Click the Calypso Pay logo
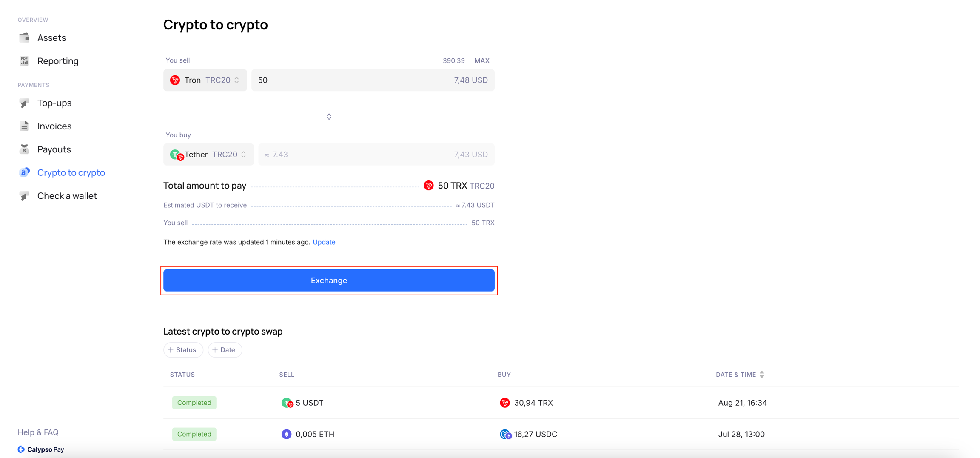Image resolution: width=980 pixels, height=458 pixels. 41,449
